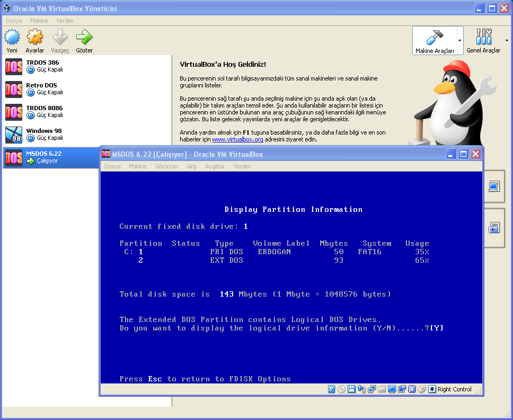This screenshot has width=513, height=420.
Task: Click the Göster (Show) green arrow
Action: click(x=84, y=37)
